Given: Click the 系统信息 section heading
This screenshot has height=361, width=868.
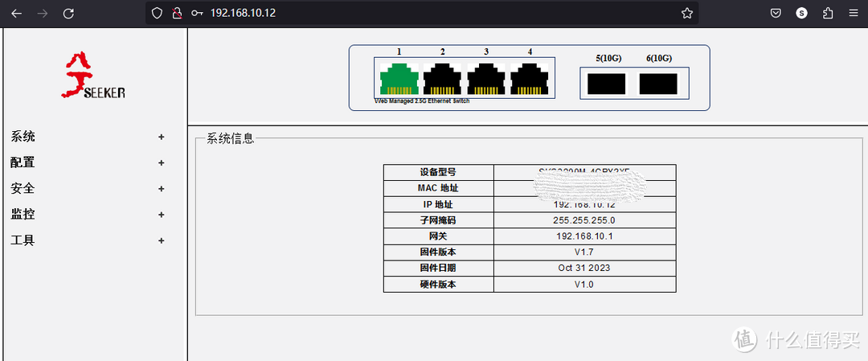Looking at the screenshot, I should coord(231,138).
